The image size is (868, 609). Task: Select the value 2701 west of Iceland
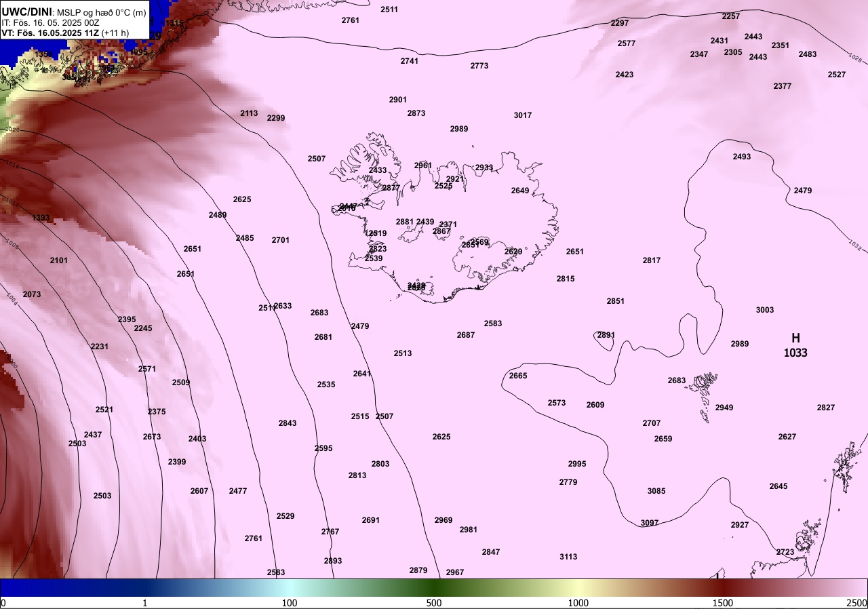click(281, 240)
